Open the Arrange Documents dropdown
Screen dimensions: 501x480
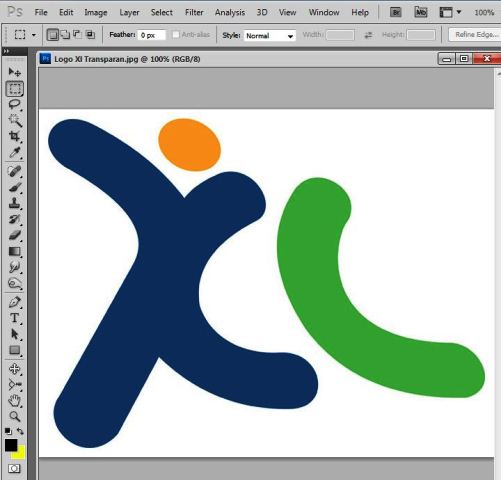pos(450,12)
